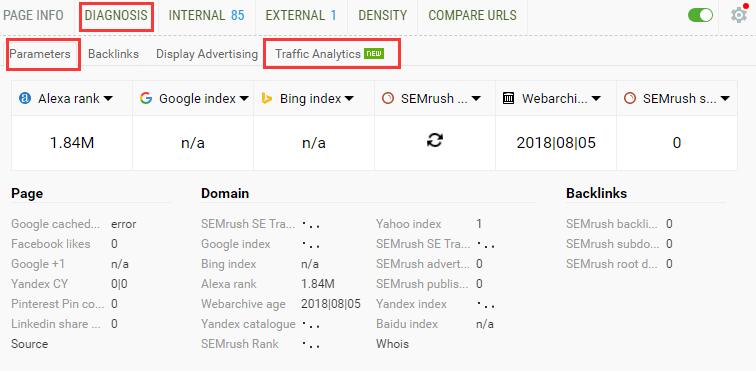This screenshot has height=371, width=756.
Task: Turn off the green toggle switch
Action: [x=700, y=15]
